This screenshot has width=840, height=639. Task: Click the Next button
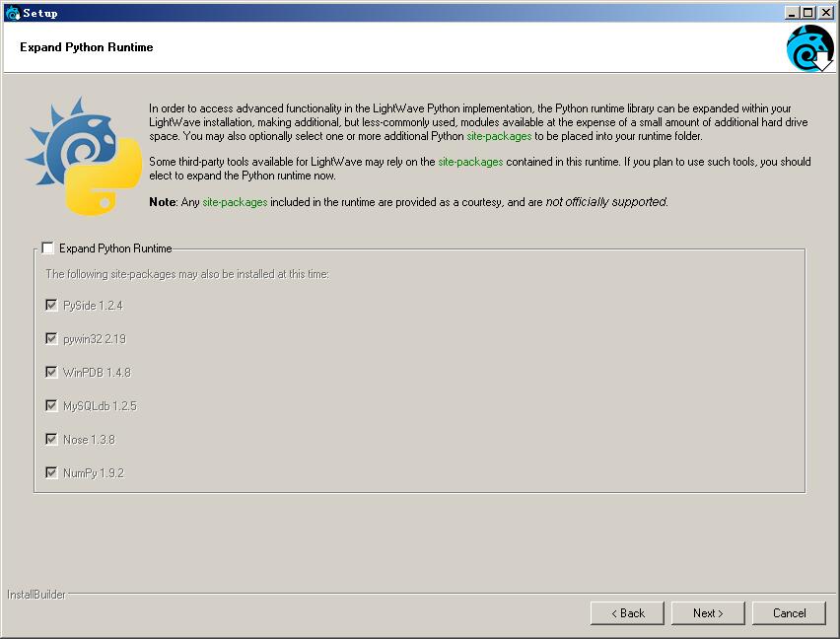(x=708, y=612)
